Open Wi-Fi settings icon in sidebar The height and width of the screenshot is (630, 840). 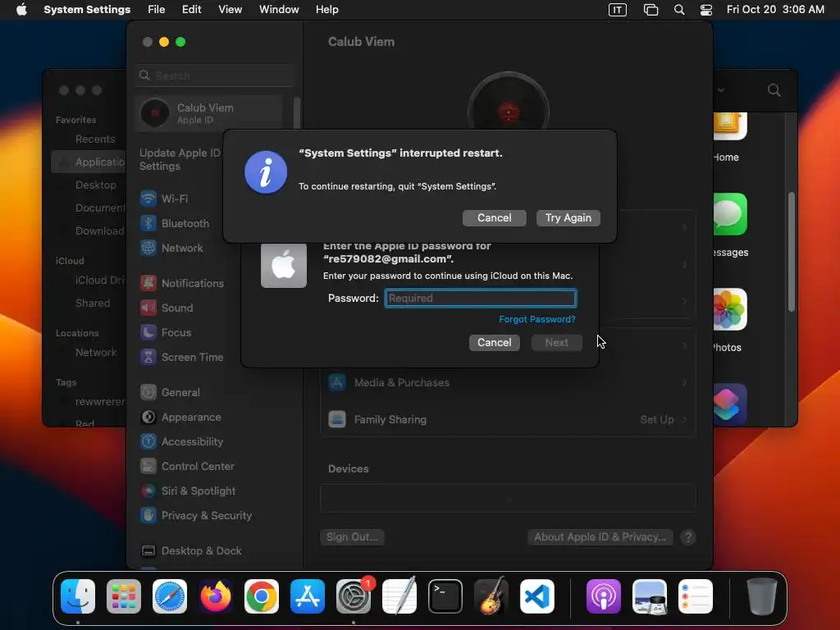click(148, 199)
